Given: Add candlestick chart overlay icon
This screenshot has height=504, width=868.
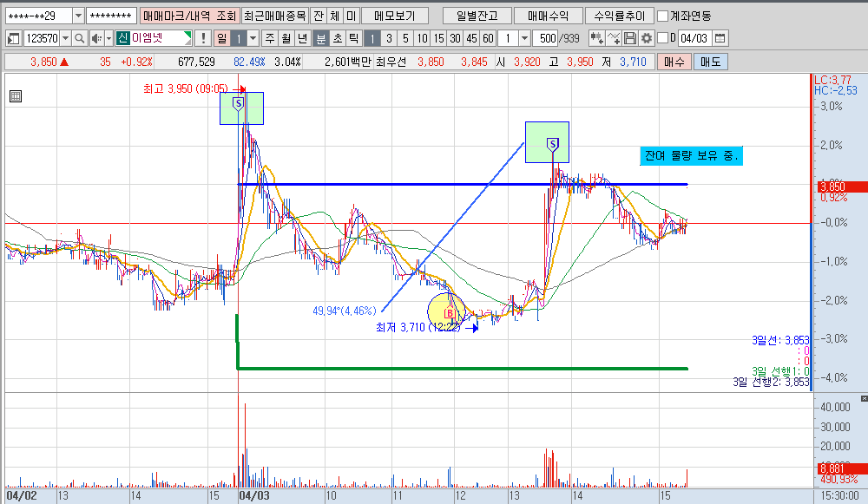Looking at the screenshot, I should (596, 38).
